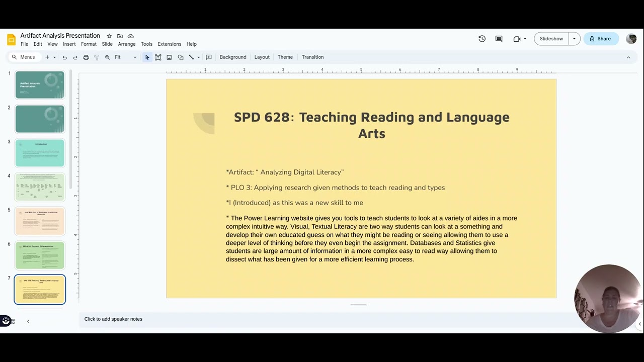Click the Layout button
This screenshot has height=362, width=644.
coord(262,57)
